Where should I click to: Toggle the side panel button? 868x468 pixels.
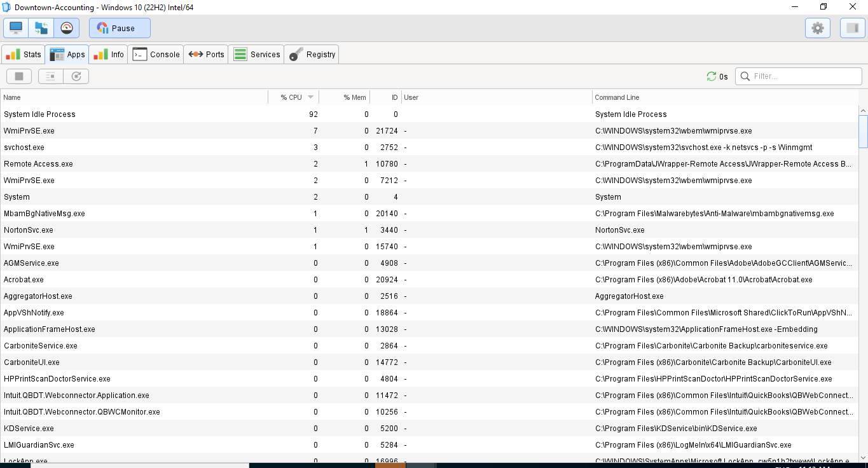pyautogui.click(x=852, y=28)
